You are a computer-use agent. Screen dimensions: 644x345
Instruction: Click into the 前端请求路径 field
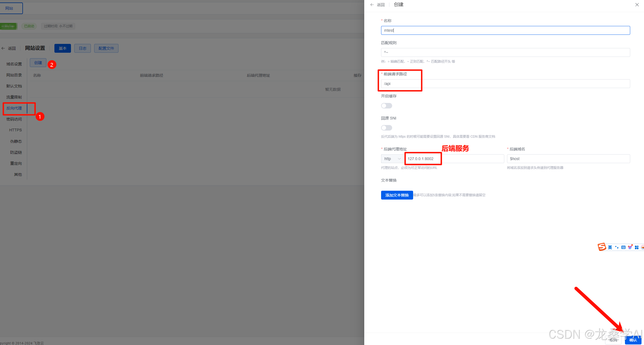point(505,84)
